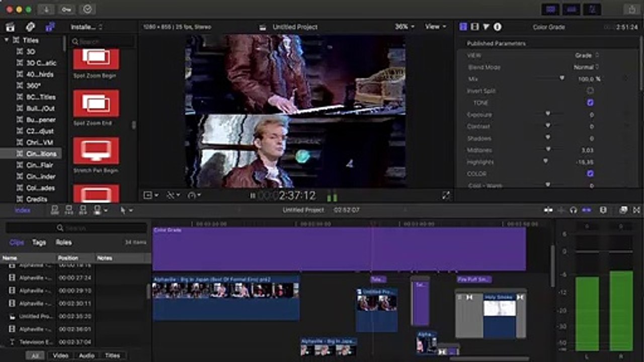
Task: Open the 36% viewer zoom dropdown
Action: [x=405, y=27]
